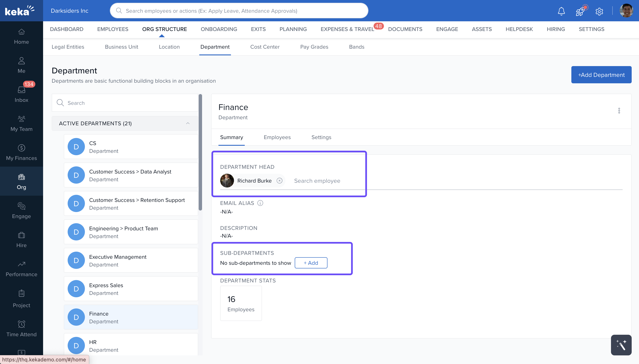The height and width of the screenshot is (364, 639).
Task: Go to the Expenses & Travel menu
Action: coord(347,29)
